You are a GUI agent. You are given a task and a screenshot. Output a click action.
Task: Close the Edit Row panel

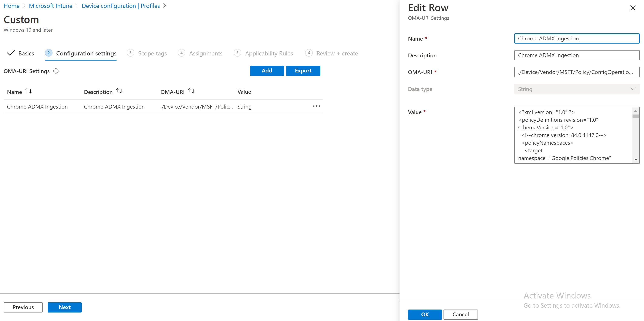[x=633, y=8]
